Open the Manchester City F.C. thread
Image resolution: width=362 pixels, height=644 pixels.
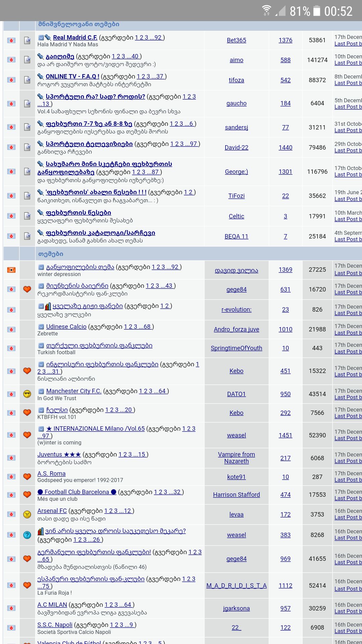click(x=74, y=391)
